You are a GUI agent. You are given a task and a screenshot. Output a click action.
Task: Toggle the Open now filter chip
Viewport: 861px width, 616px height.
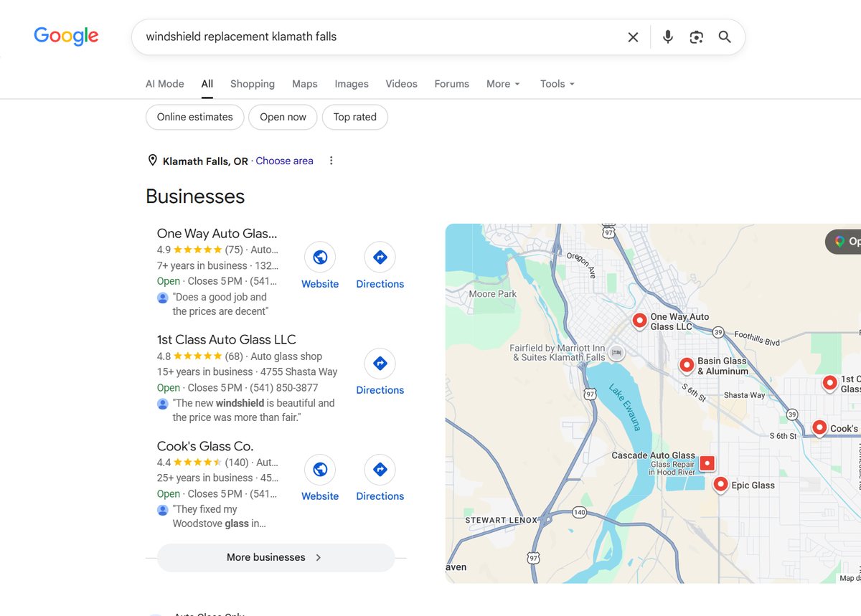[283, 117]
